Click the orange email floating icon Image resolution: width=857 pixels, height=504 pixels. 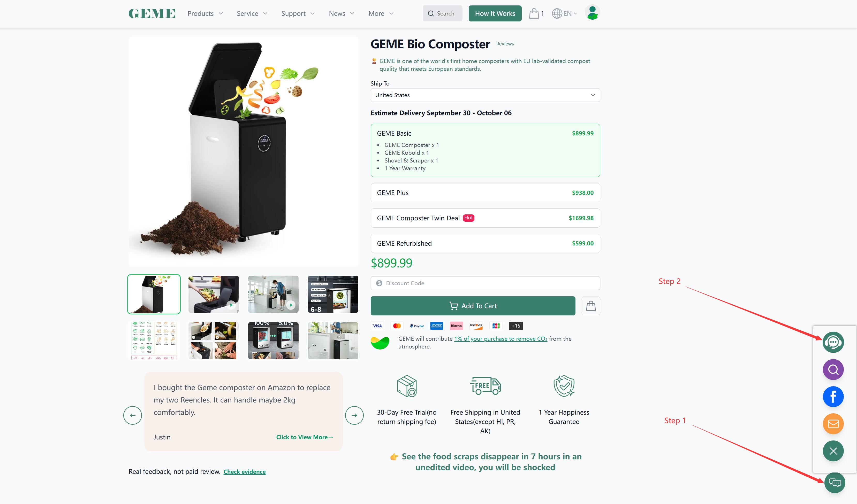coord(833,424)
